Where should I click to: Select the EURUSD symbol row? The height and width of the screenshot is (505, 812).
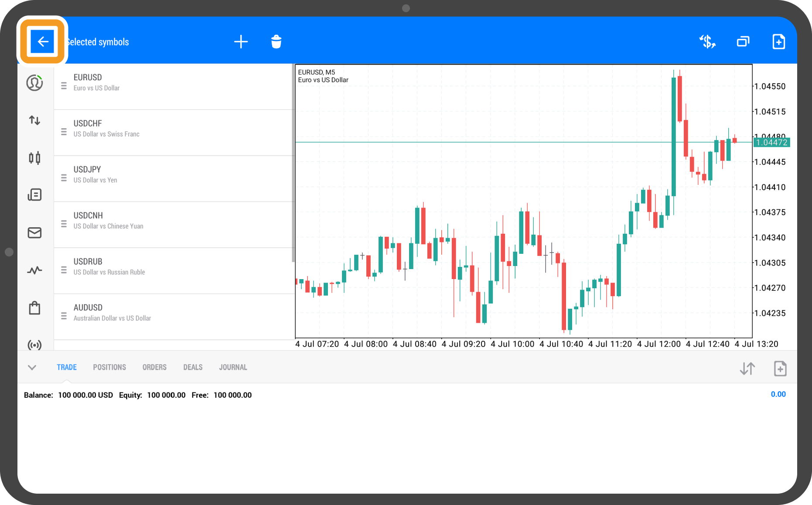coord(174,83)
